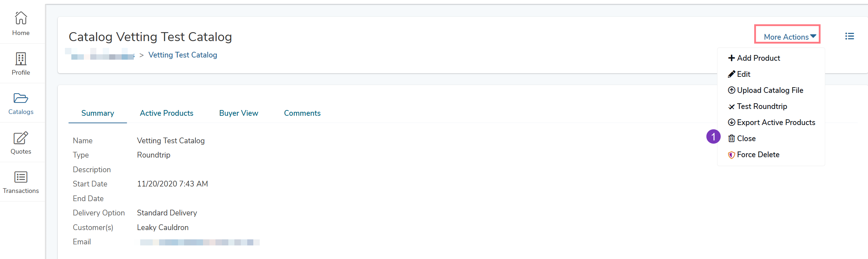Screen dimensions: 868x259
Task: Open the Transactions list icon
Action: tap(21, 177)
